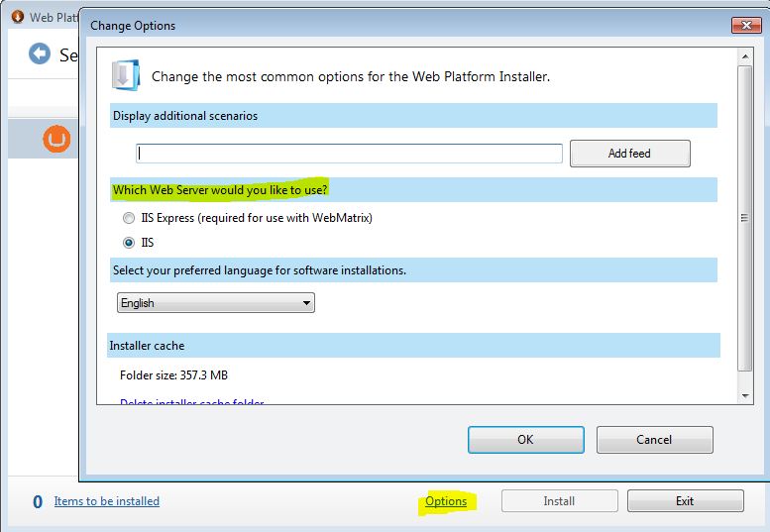This screenshot has width=770, height=532.
Task: Focus the additional scenarios feed input field
Action: tap(349, 154)
